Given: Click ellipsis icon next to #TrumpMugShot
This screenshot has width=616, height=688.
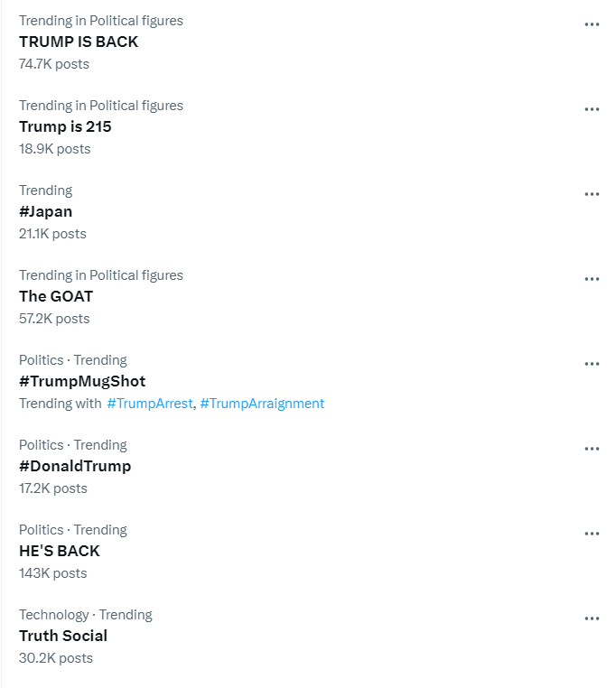Looking at the screenshot, I should tap(592, 364).
